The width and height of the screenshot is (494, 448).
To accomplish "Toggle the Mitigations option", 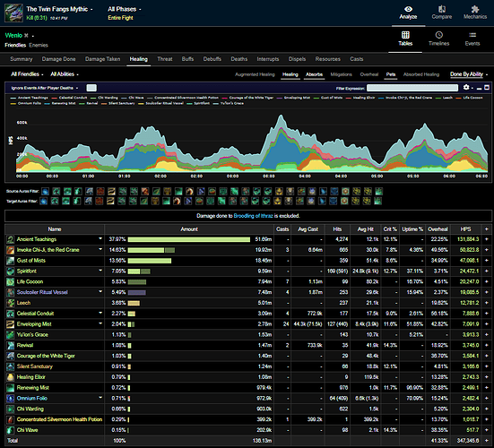I will (342, 74).
